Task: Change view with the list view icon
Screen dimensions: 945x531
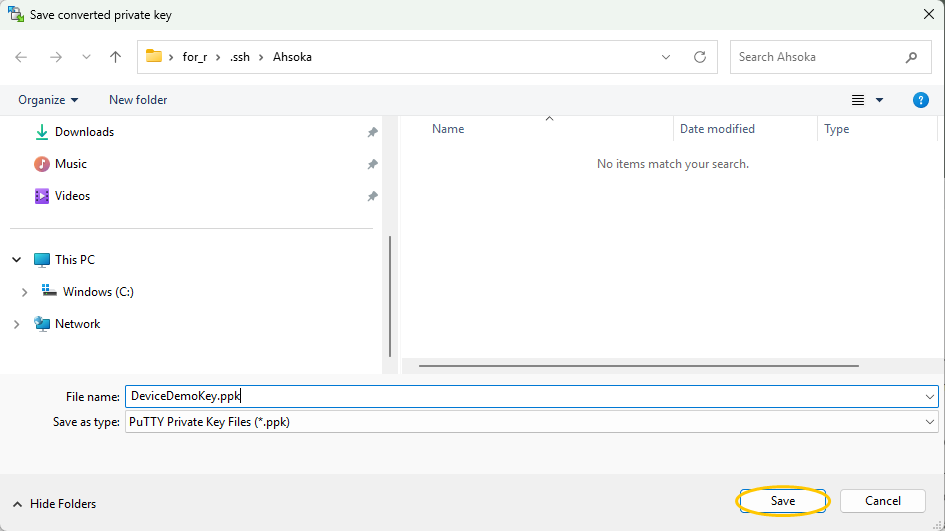Action: click(858, 100)
